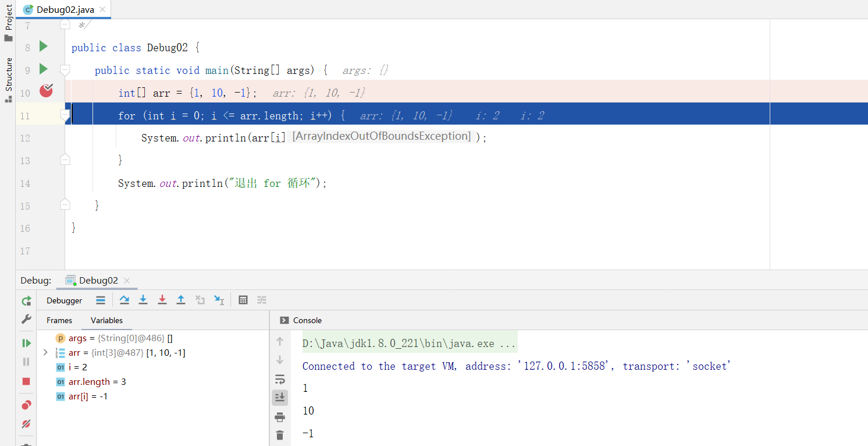Select the Frames tab

tap(59, 320)
